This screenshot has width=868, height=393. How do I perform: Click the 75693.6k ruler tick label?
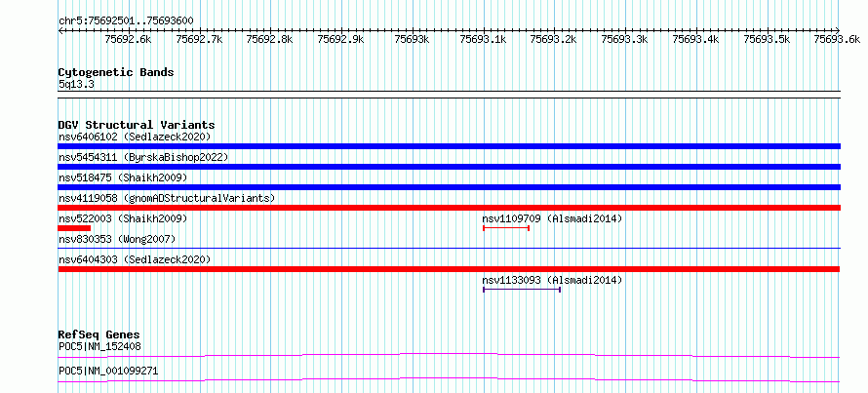tap(837, 39)
